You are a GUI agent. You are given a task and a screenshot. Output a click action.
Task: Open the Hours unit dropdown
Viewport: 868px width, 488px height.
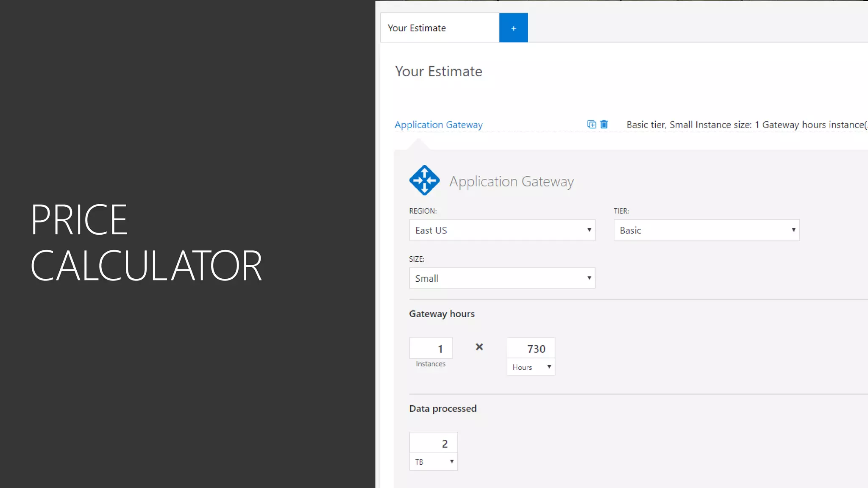click(531, 367)
